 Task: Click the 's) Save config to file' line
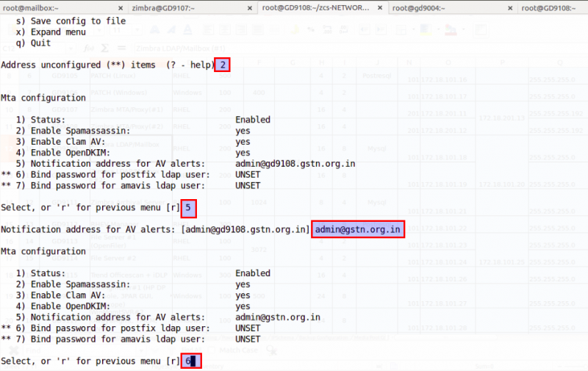71,21
